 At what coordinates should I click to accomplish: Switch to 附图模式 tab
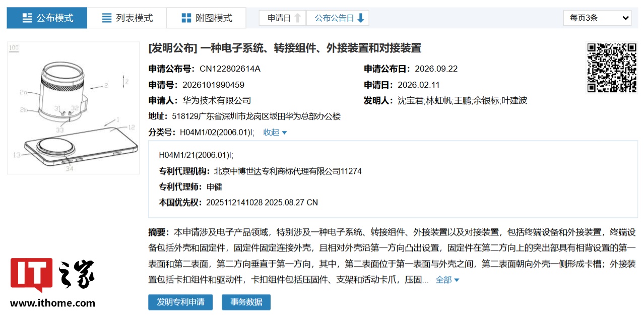(206, 18)
